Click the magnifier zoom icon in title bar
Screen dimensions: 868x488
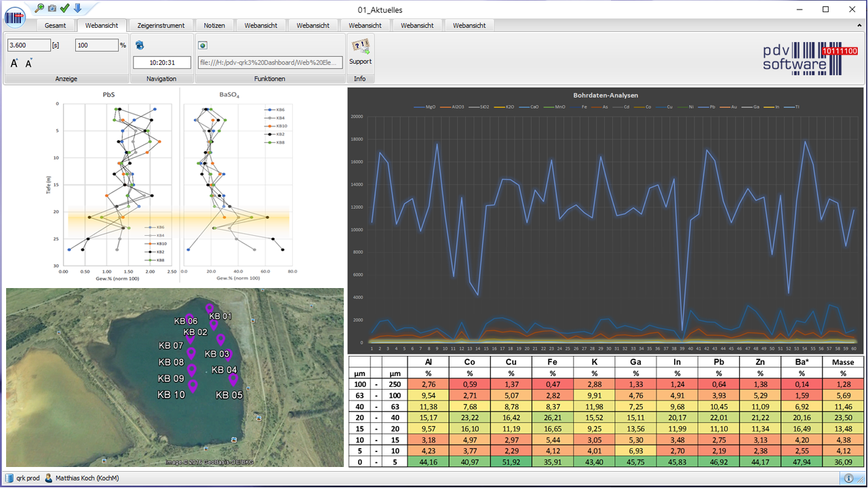pyautogui.click(x=39, y=8)
